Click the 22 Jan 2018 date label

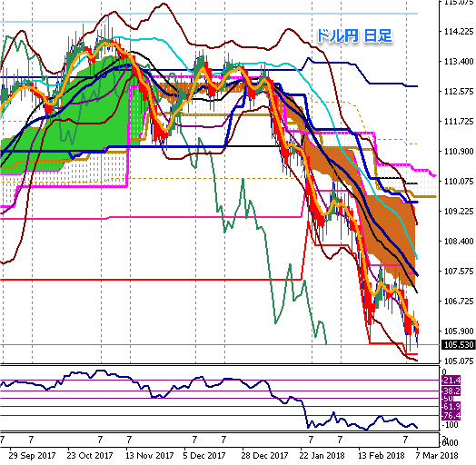point(322,456)
